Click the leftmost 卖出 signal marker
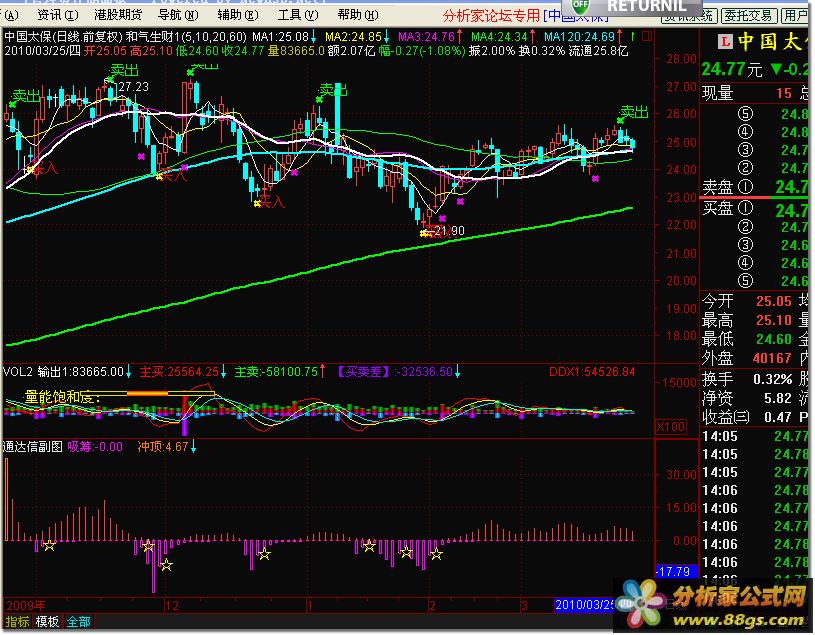815x635 pixels. click(x=26, y=96)
